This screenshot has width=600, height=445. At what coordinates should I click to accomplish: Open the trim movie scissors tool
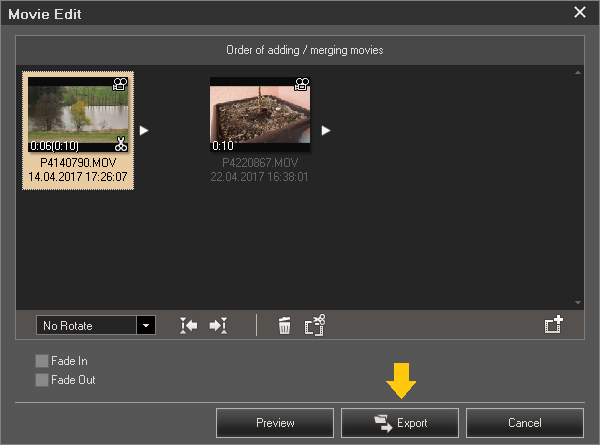click(315, 325)
